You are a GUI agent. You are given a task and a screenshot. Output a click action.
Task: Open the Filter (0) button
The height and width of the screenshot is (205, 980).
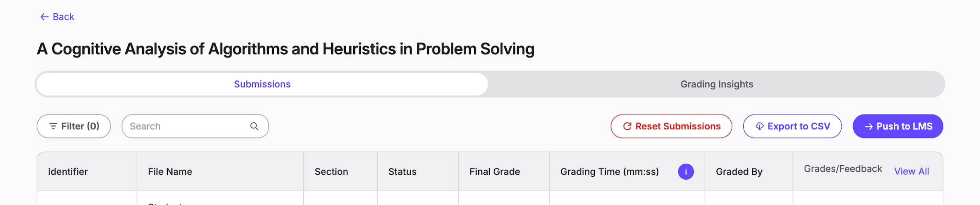click(x=74, y=126)
